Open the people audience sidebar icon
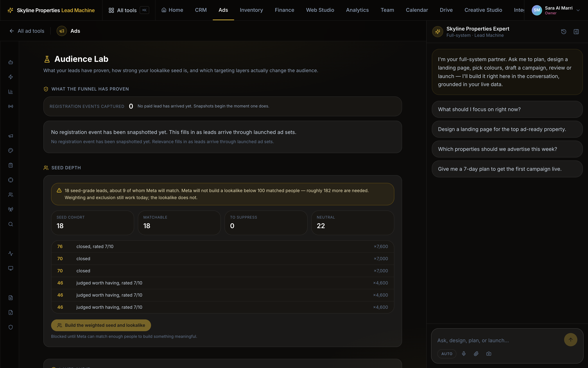The image size is (588, 368). [11, 195]
